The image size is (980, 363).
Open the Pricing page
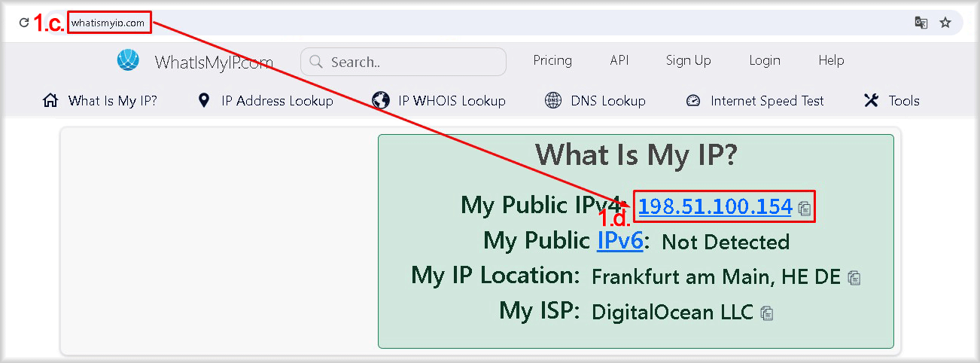click(552, 60)
